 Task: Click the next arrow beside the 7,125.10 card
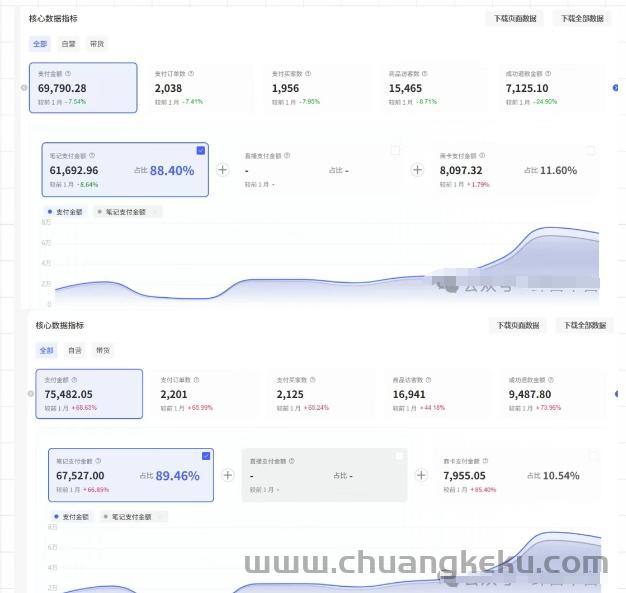coord(615,87)
